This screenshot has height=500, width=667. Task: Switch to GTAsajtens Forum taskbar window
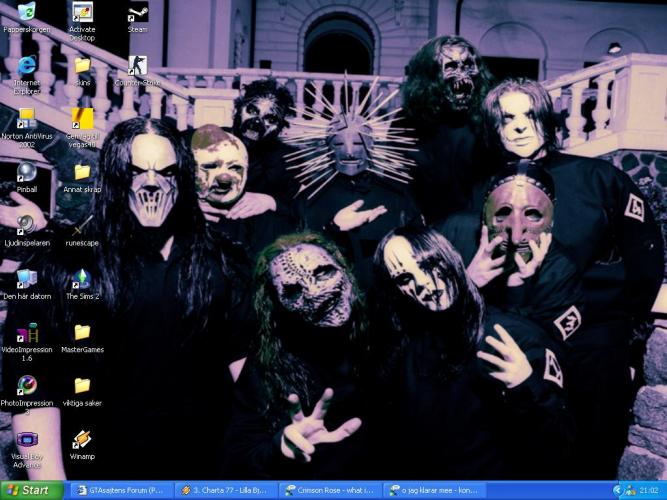(x=119, y=490)
